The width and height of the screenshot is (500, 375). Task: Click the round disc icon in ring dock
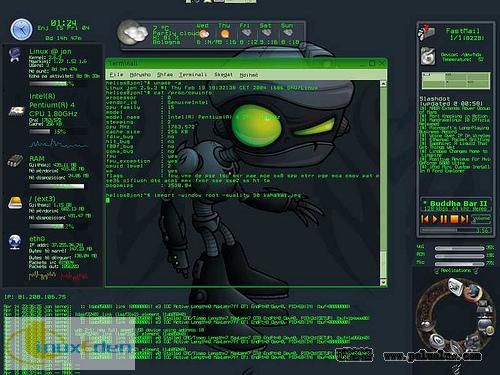437,341
